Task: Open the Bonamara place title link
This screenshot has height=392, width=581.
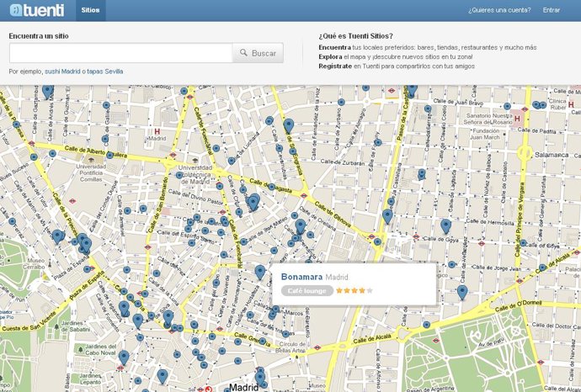Action: pyautogui.click(x=301, y=277)
